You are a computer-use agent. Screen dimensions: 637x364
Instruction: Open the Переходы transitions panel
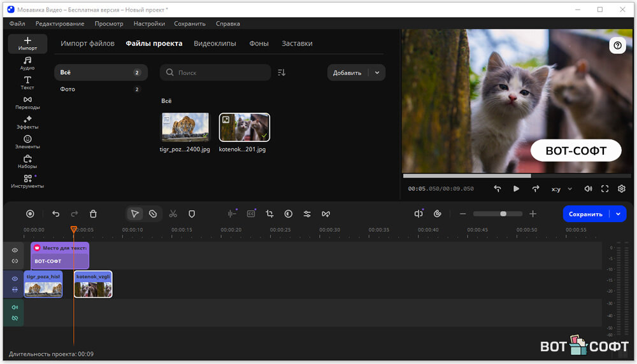point(27,102)
